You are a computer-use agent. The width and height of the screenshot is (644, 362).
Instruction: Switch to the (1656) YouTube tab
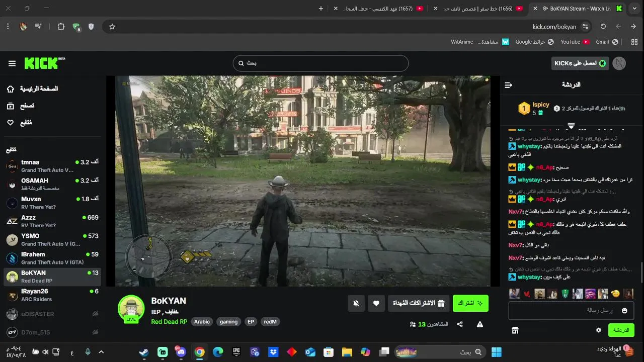point(478,9)
